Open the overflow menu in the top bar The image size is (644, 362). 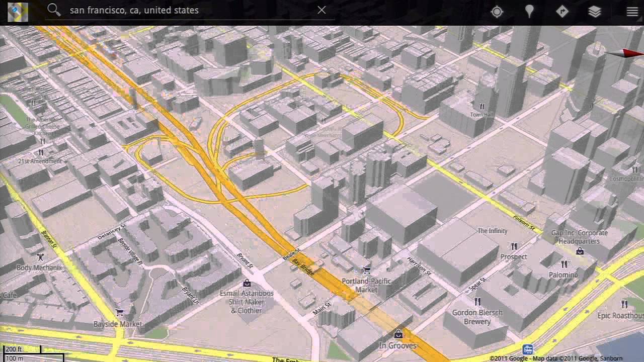coord(632,12)
